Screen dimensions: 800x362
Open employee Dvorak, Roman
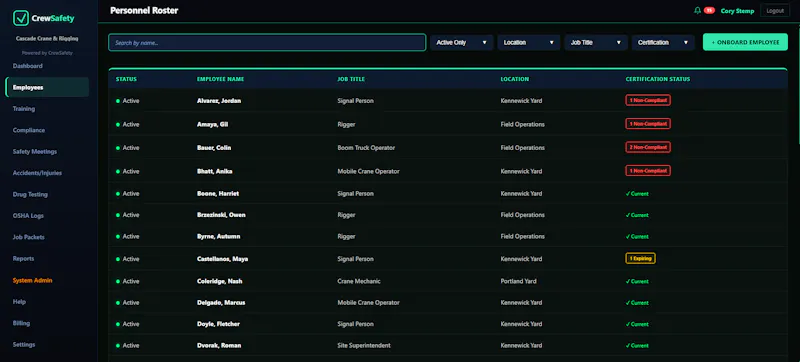pos(219,346)
